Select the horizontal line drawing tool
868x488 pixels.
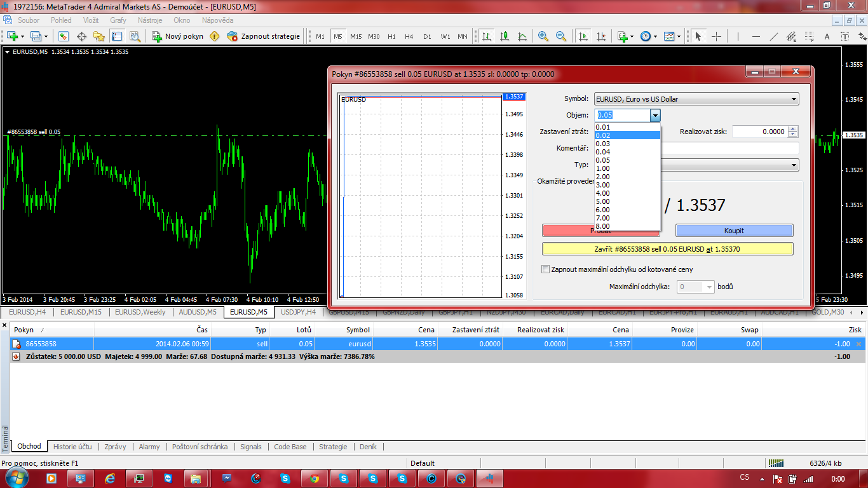tap(756, 36)
